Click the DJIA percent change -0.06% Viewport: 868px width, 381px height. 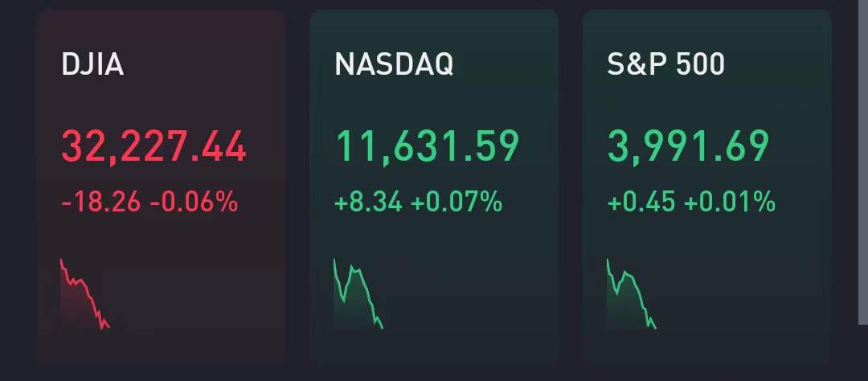[x=194, y=202]
